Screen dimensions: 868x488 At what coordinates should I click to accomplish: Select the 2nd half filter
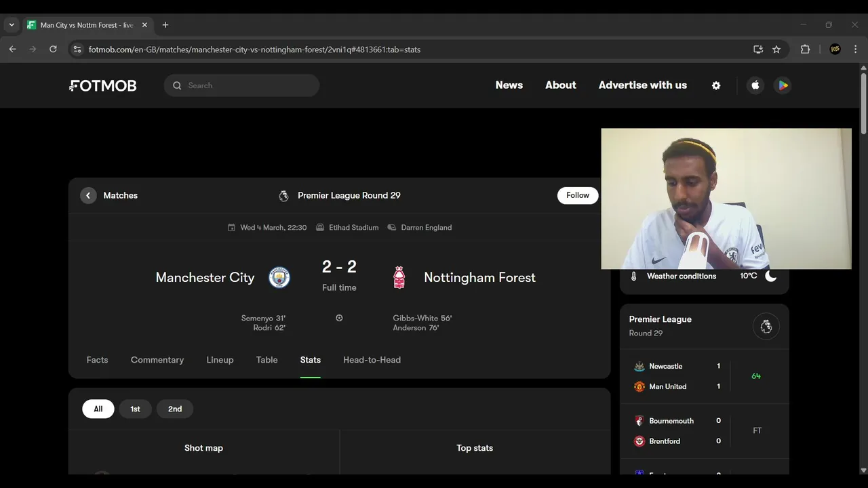[x=175, y=409]
